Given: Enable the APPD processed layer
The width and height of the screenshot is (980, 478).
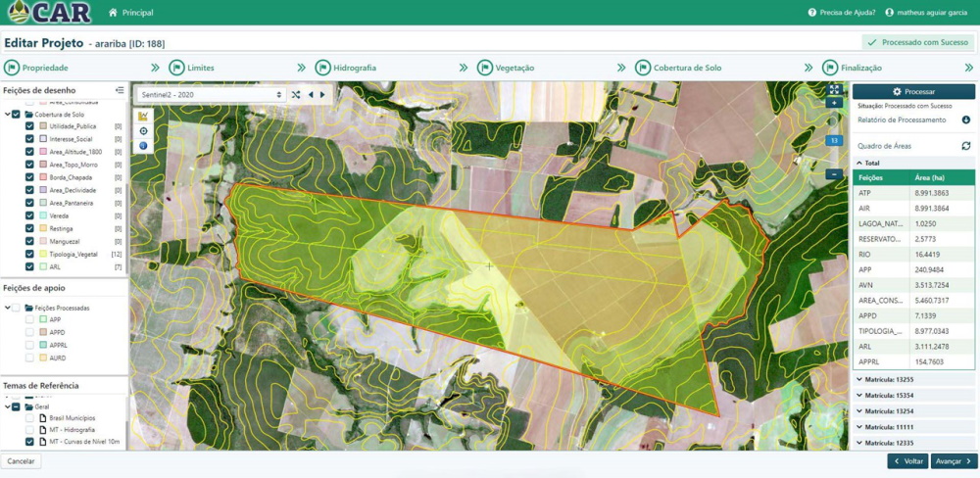Looking at the screenshot, I should tap(29, 332).
